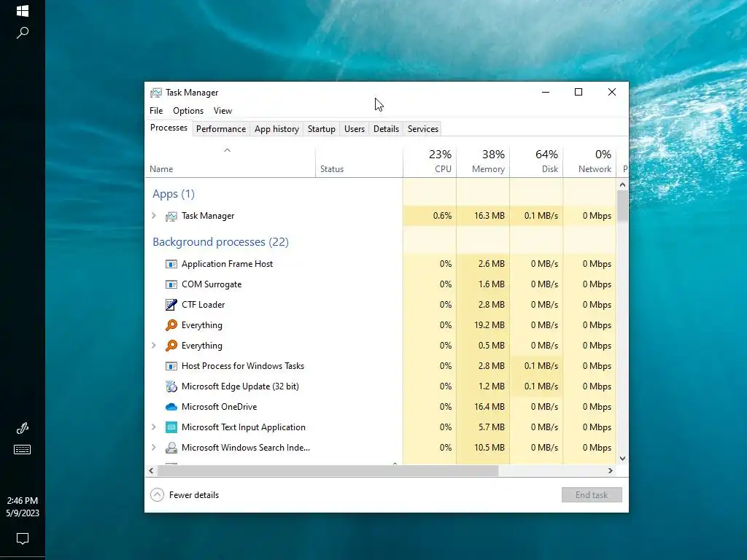Image resolution: width=747 pixels, height=560 pixels.
Task: Click the Apps (1) group heading
Action: pos(174,194)
